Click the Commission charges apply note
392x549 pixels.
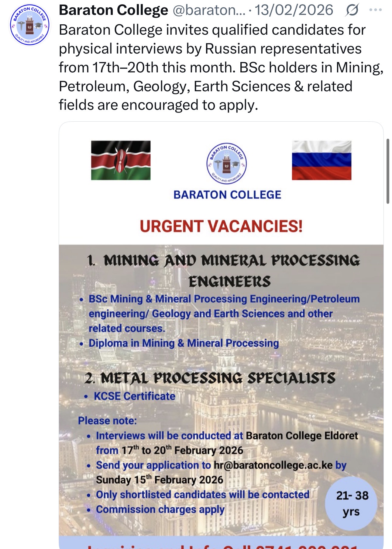point(160,509)
